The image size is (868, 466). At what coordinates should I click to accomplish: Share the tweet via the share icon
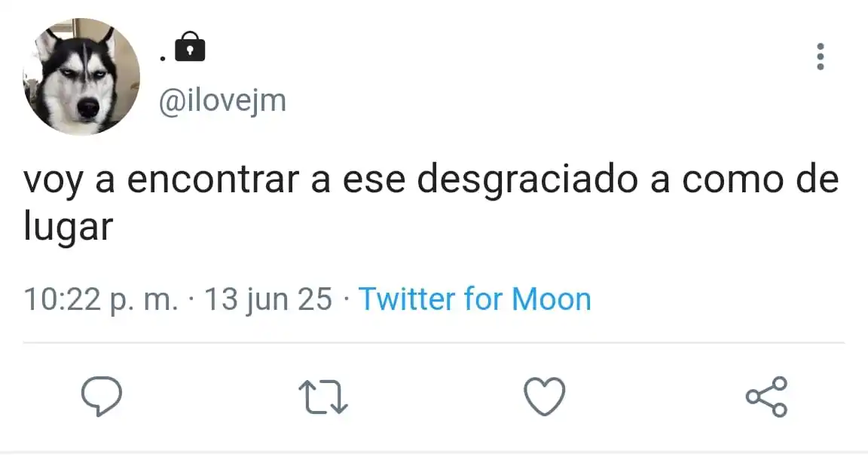(767, 396)
